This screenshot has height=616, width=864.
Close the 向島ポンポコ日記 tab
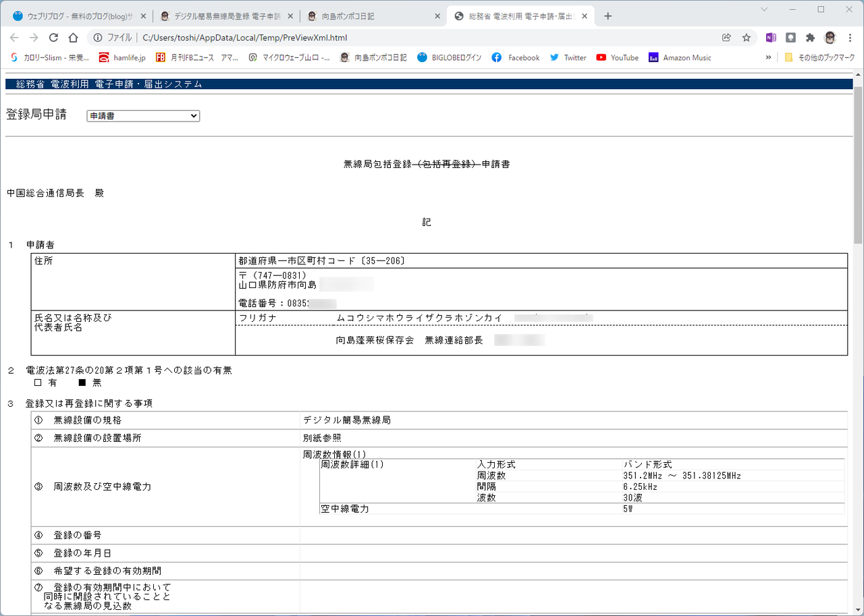[x=437, y=16]
